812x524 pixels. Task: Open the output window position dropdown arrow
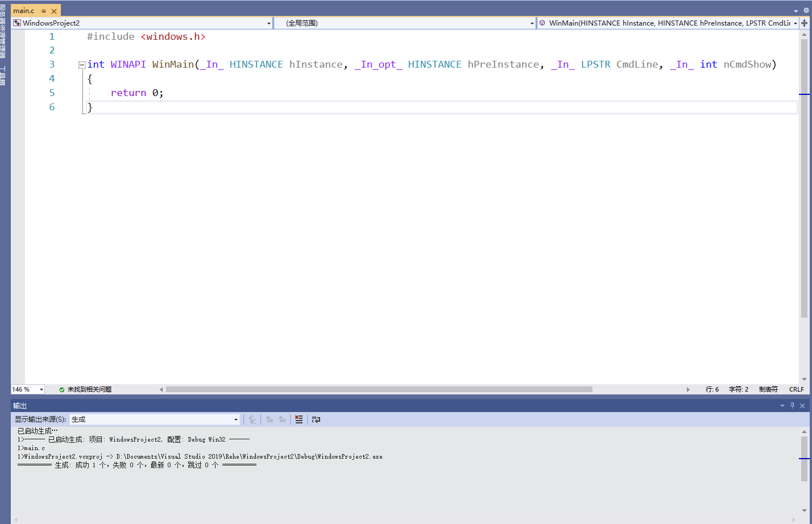click(782, 405)
